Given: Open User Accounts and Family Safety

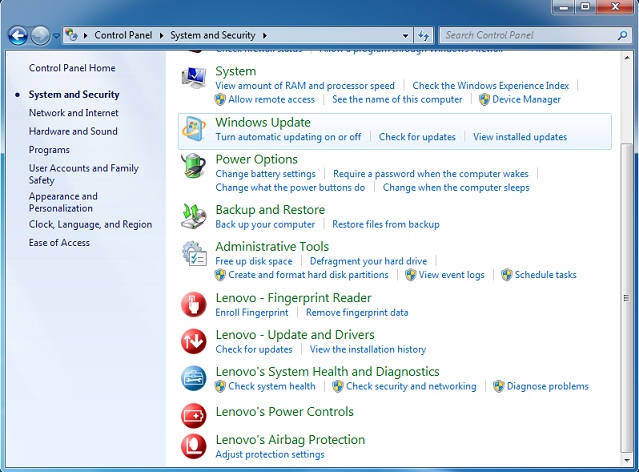Looking at the screenshot, I should (84, 174).
